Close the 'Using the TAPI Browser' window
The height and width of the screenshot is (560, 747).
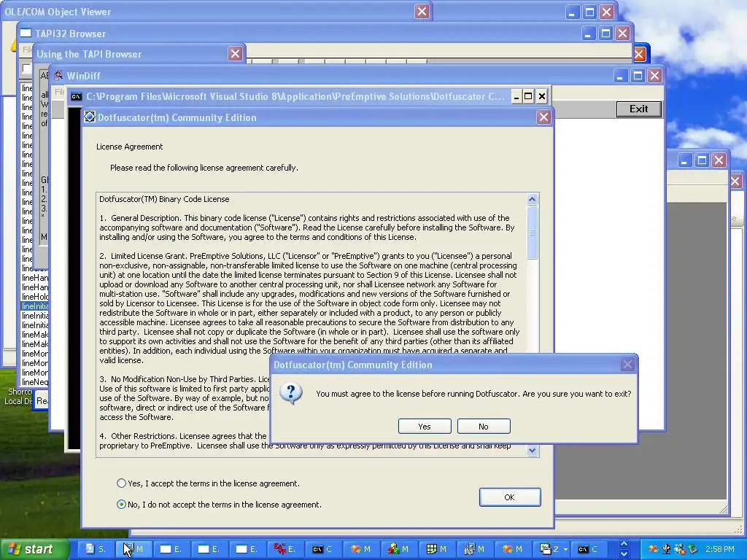pyautogui.click(x=236, y=54)
